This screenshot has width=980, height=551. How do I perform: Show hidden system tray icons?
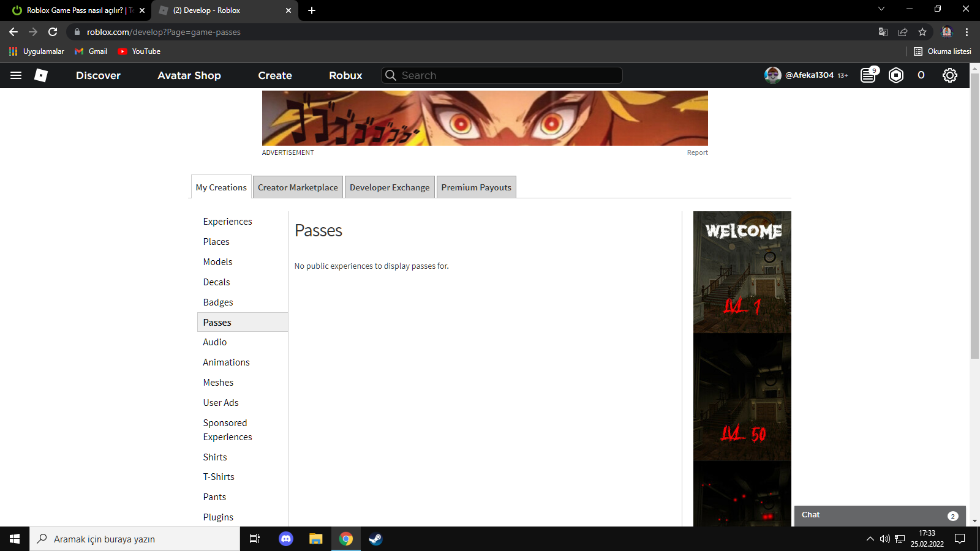[870, 539]
